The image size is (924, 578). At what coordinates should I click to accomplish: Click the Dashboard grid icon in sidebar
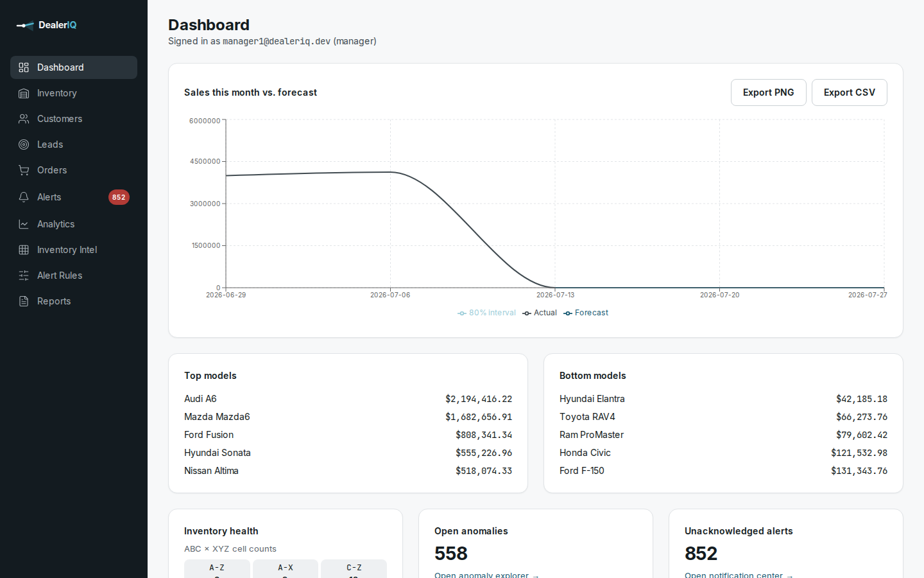pyautogui.click(x=24, y=67)
